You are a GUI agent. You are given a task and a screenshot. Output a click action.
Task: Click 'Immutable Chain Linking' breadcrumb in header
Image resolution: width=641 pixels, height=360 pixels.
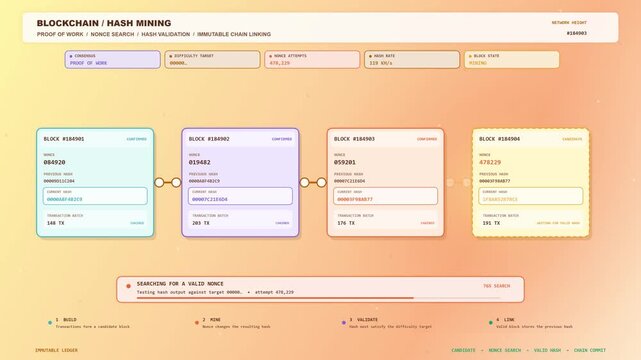234,34
